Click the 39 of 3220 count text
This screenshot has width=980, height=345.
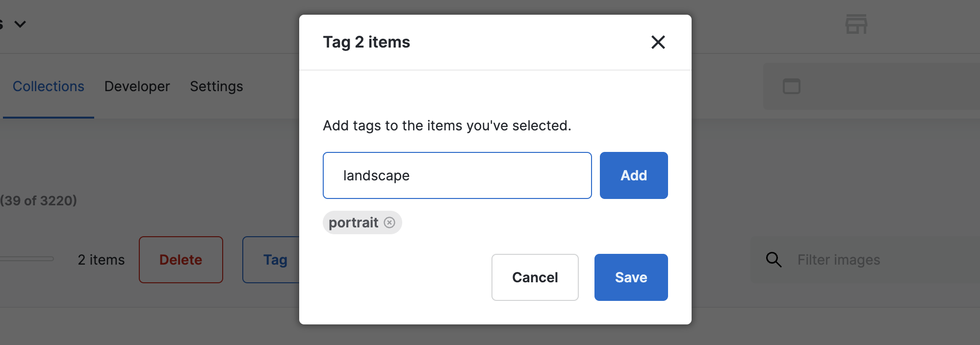point(38,200)
